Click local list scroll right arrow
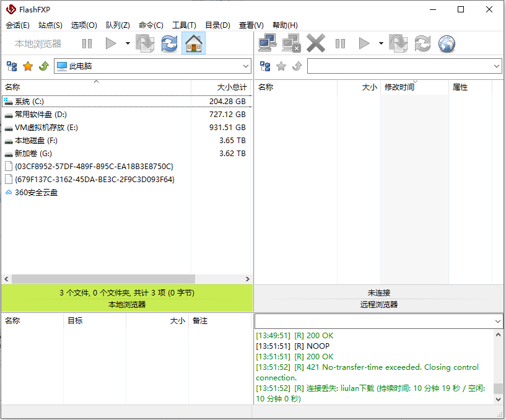The image size is (506, 420). coord(248,279)
